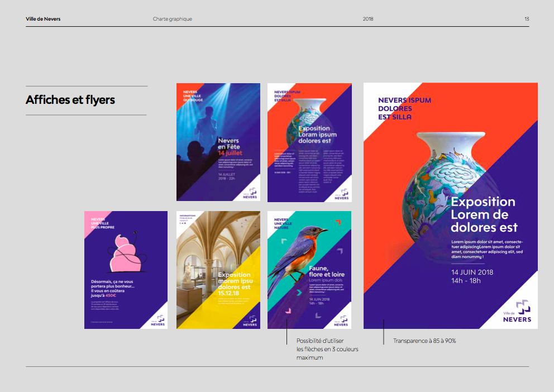
Task: Click the Nevers logo on the concert poster
Action: click(x=250, y=194)
